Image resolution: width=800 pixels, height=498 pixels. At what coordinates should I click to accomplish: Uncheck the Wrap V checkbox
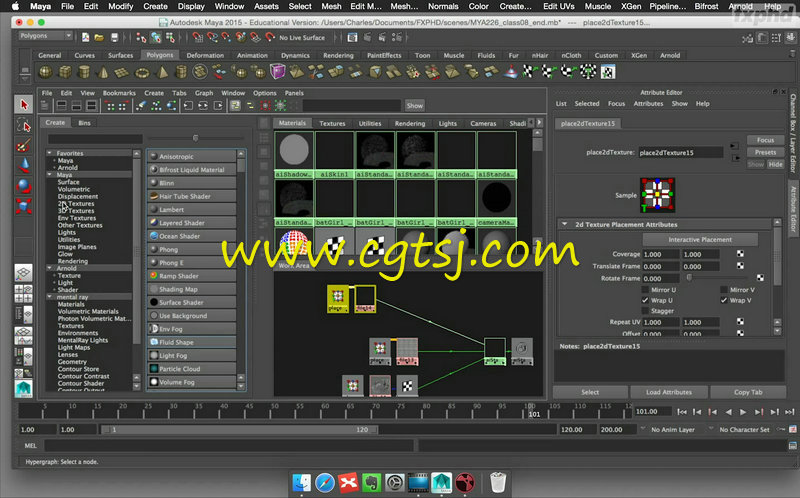(x=723, y=301)
